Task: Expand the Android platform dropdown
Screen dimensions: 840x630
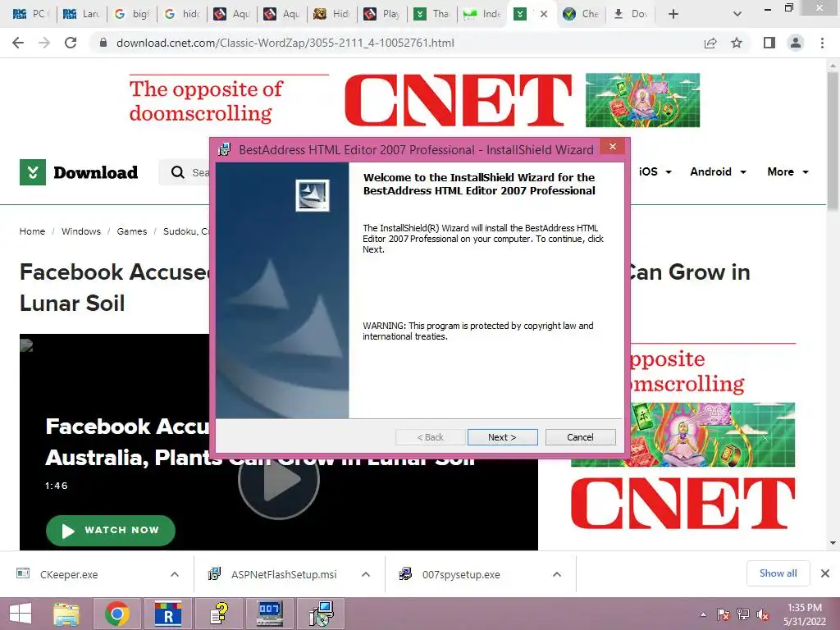Action: (x=718, y=171)
